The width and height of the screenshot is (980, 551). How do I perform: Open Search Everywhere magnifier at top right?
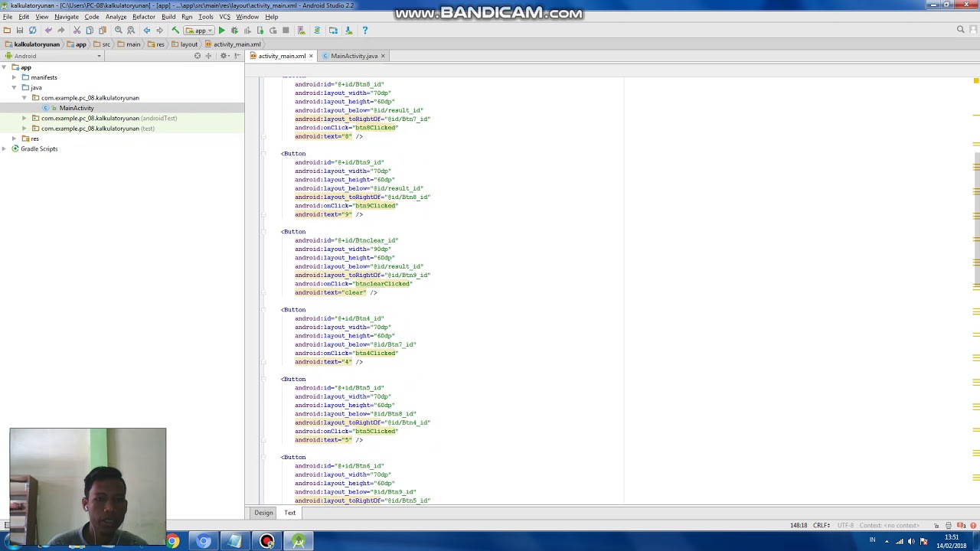(960, 30)
